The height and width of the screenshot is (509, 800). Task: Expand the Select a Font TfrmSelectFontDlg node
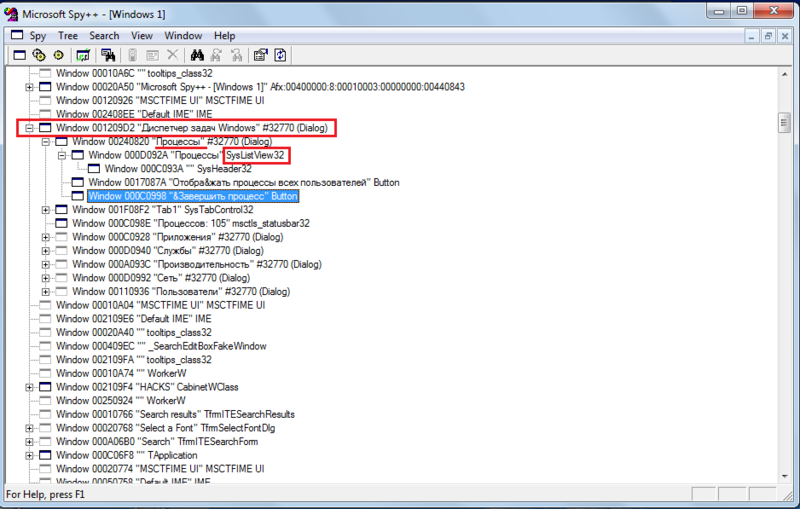(x=30, y=428)
